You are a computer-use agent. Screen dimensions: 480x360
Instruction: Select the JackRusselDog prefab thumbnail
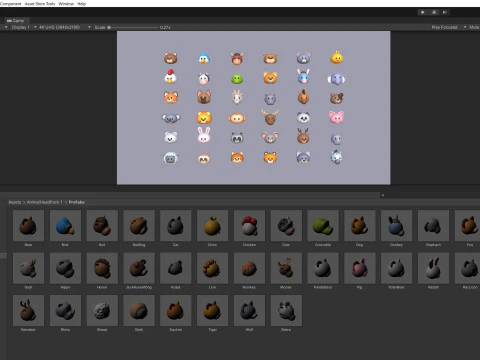tap(139, 268)
